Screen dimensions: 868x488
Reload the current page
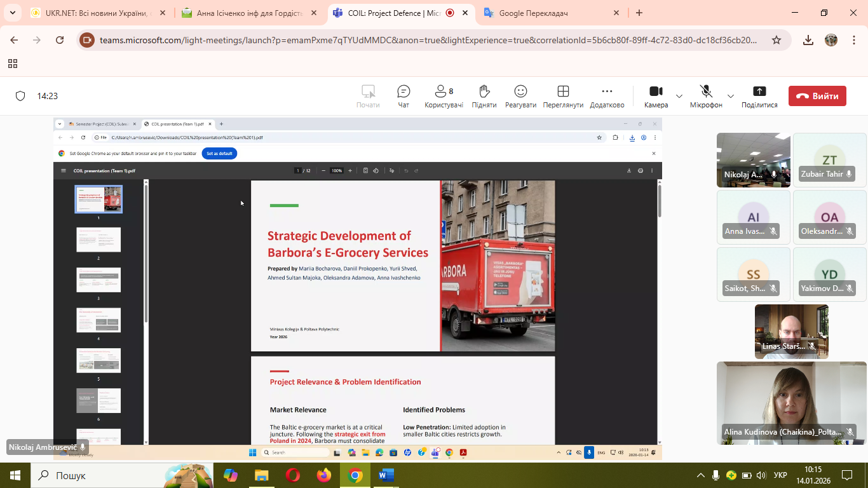coord(60,40)
